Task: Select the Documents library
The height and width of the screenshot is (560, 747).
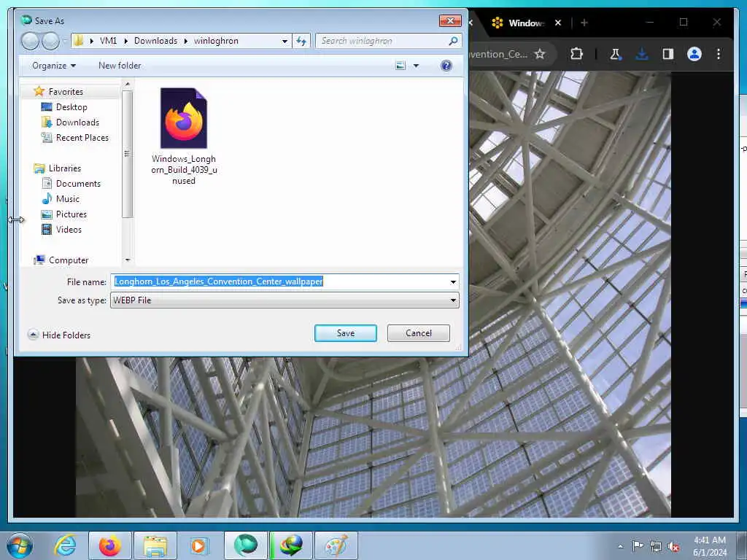Action: pos(78,183)
